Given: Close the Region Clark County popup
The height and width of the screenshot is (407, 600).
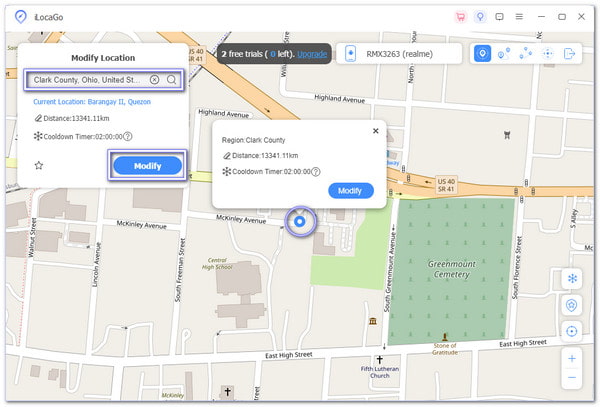Looking at the screenshot, I should [375, 131].
